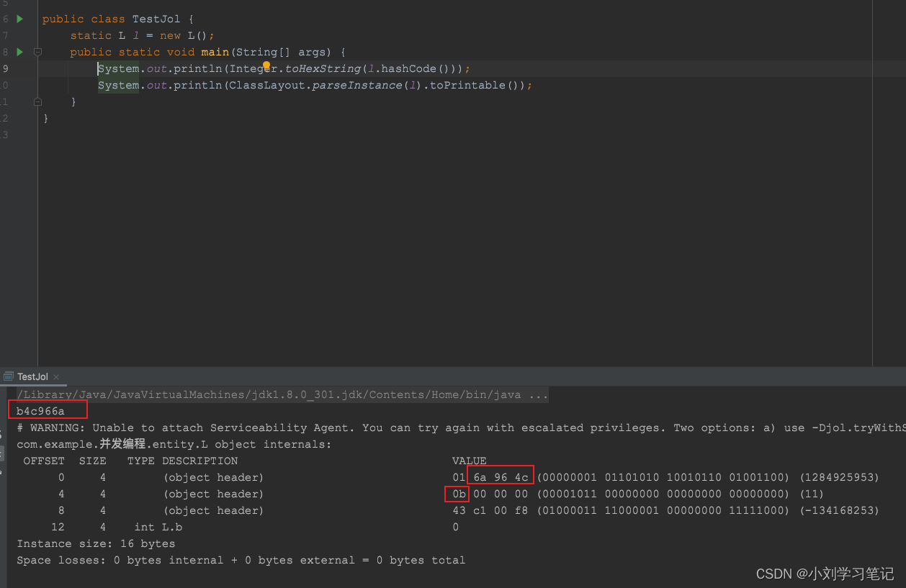The height and width of the screenshot is (588, 906).
Task: Collapse fold marker at main method closing brace
Action: tap(37, 102)
